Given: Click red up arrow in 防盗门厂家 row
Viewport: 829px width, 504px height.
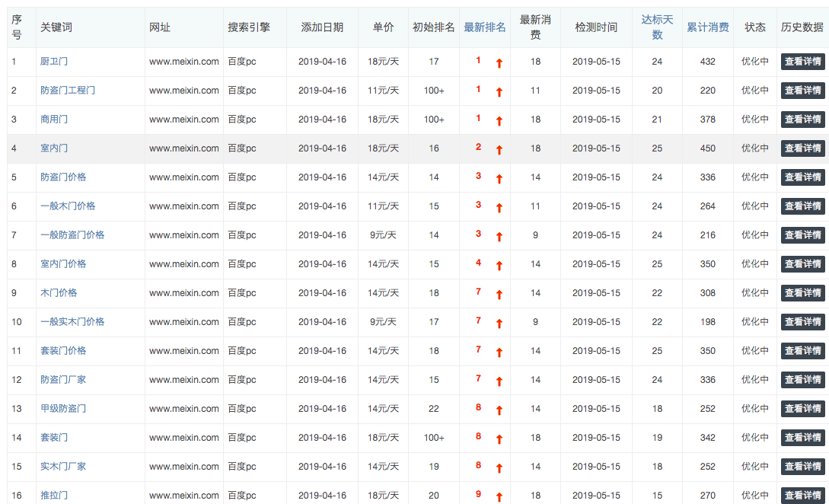Looking at the screenshot, I should pyautogui.click(x=499, y=381).
